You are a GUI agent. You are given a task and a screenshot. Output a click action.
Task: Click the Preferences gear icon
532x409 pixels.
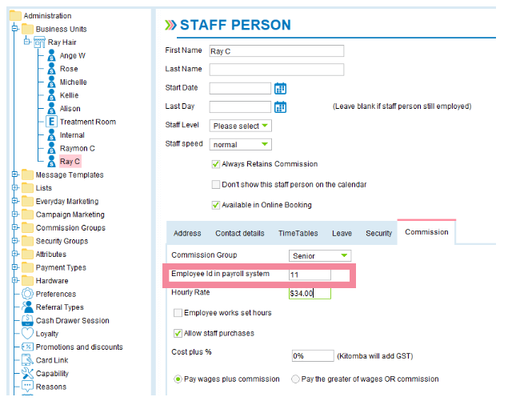(x=27, y=294)
